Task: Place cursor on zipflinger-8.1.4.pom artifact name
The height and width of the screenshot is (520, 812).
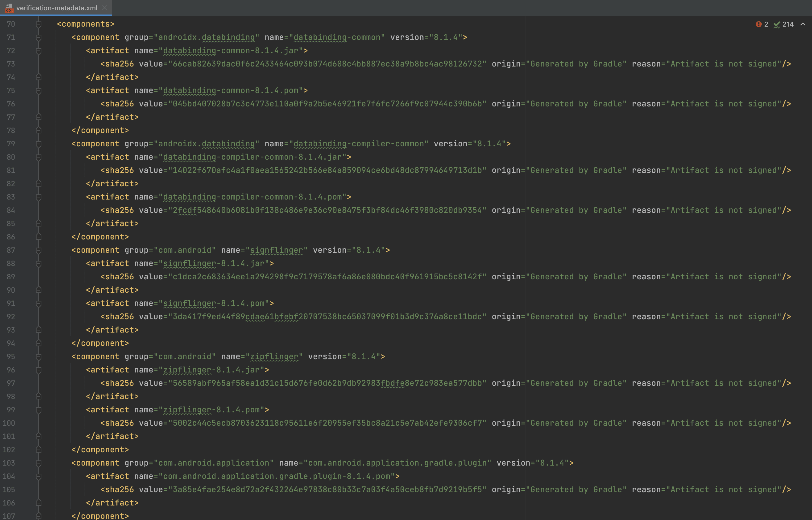Action: click(211, 410)
